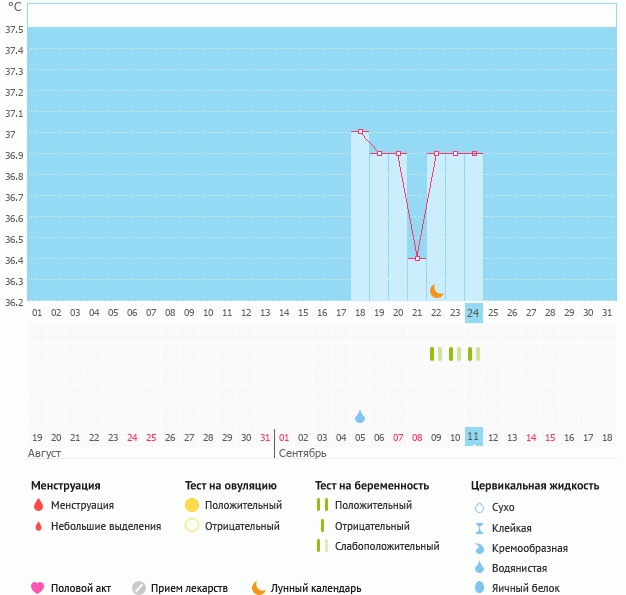Click the 36.4 temperature data point
Image resolution: width=626 pixels, height=595 pixels.
[417, 258]
